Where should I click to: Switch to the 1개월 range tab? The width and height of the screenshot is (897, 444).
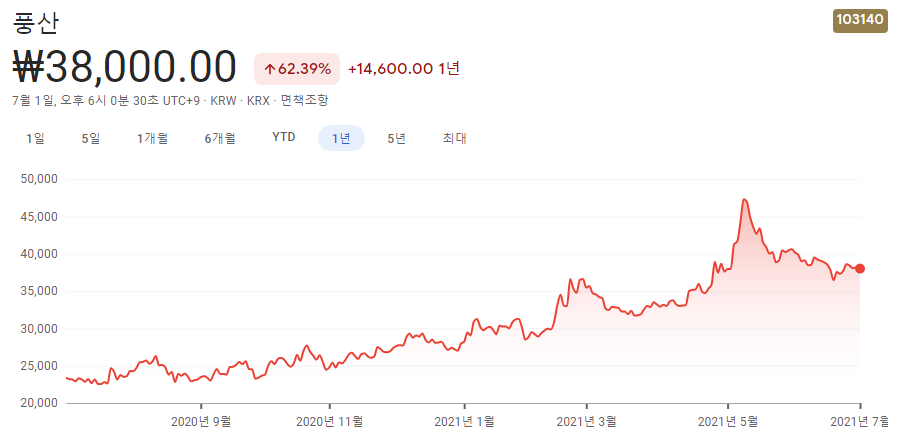(152, 138)
